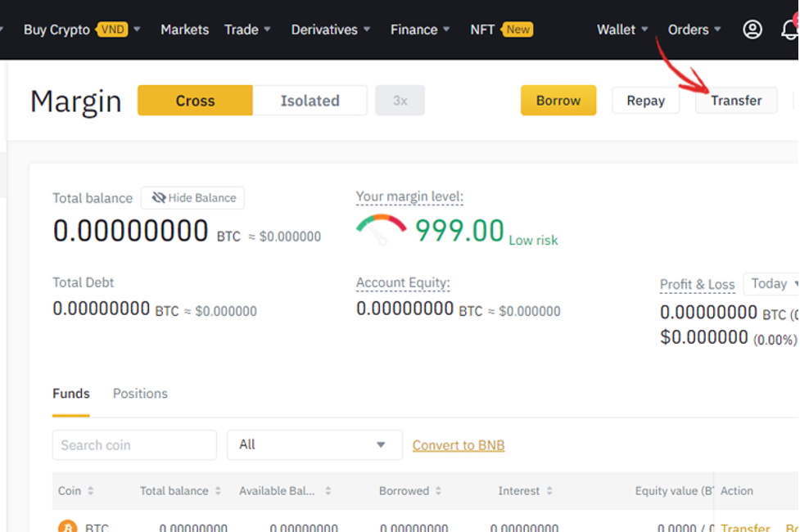Expand the Derivatives dropdown menu
Image resolution: width=800 pixels, height=532 pixels.
pos(330,29)
